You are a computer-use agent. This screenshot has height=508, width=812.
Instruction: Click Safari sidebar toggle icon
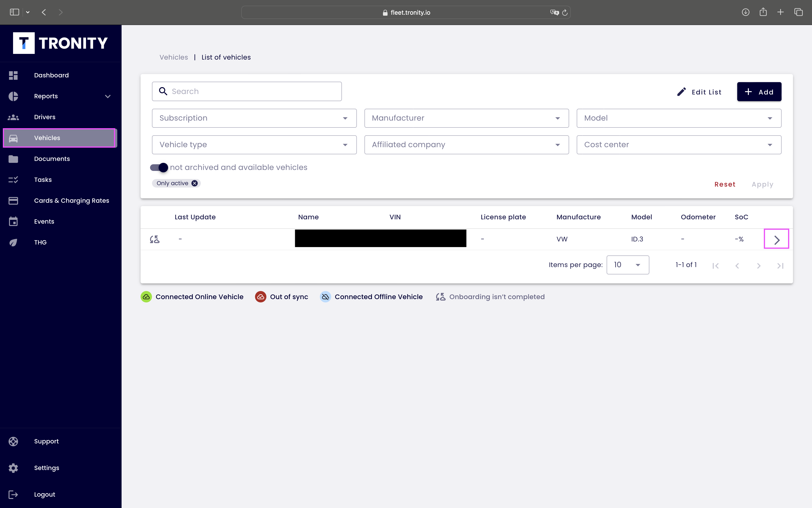click(x=14, y=12)
